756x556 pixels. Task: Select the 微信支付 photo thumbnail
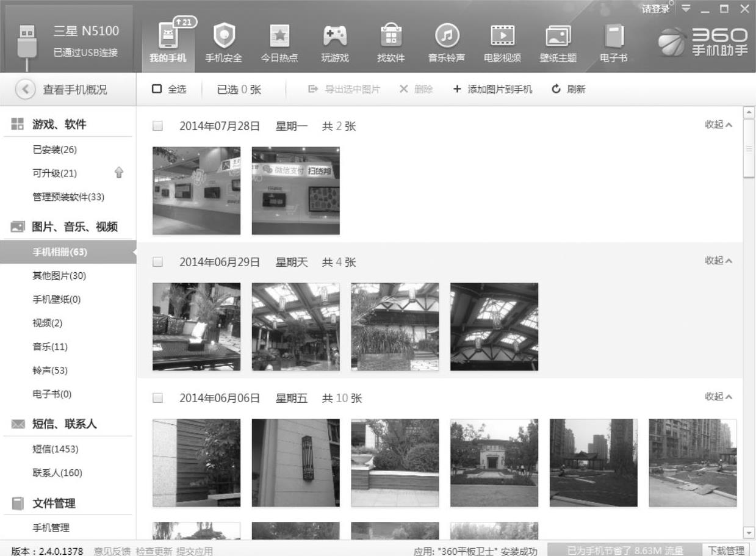[296, 190]
